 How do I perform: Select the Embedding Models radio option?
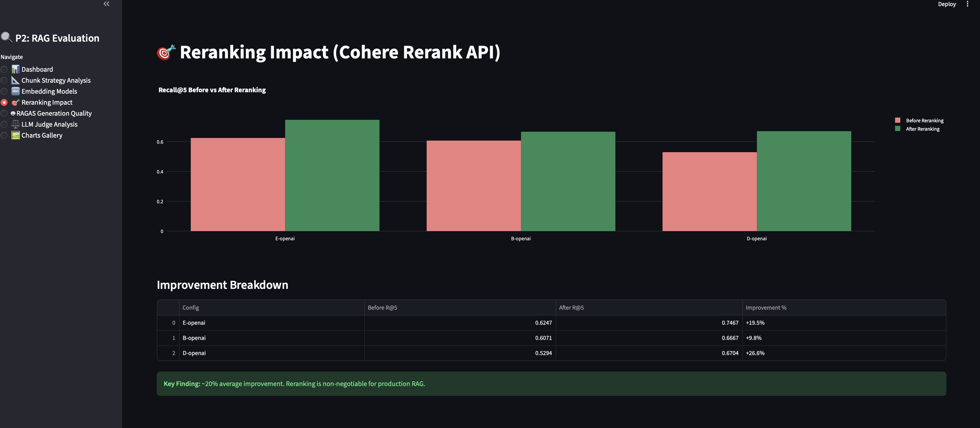pos(4,91)
